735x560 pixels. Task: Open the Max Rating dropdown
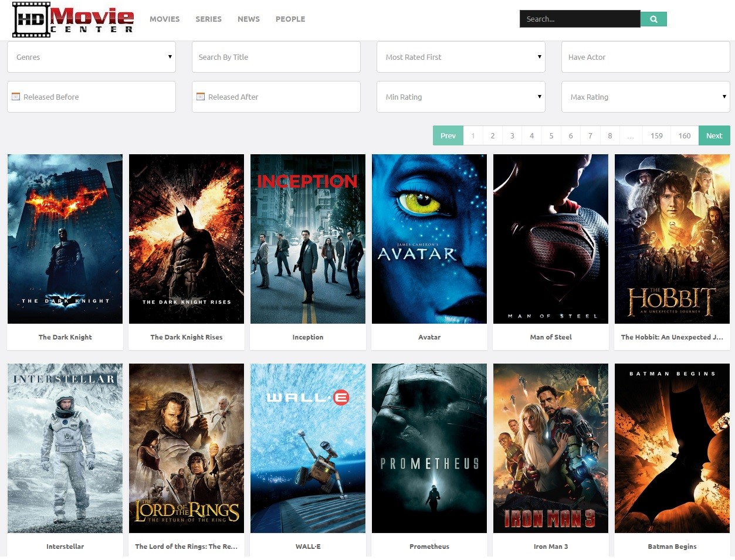pos(645,96)
